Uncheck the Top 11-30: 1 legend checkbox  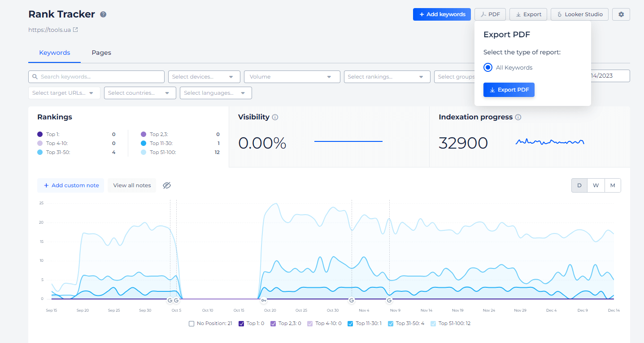(350, 323)
